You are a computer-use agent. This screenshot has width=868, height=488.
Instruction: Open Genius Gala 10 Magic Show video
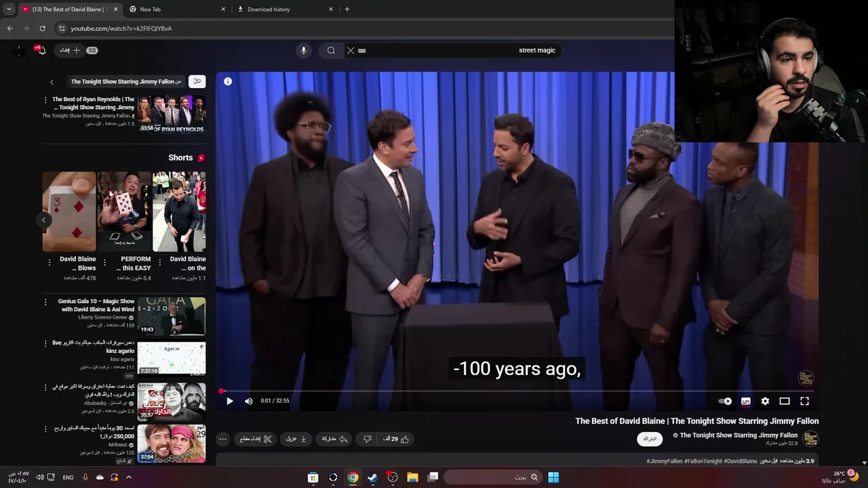click(172, 316)
